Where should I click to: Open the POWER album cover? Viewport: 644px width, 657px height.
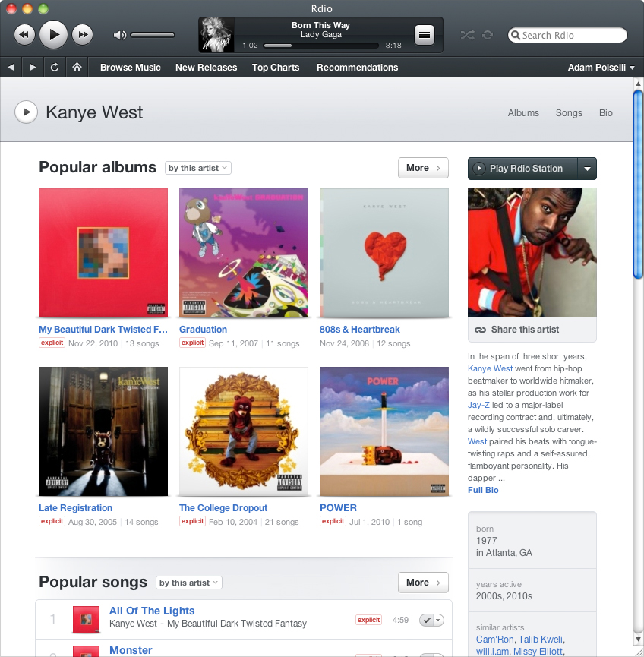point(384,431)
